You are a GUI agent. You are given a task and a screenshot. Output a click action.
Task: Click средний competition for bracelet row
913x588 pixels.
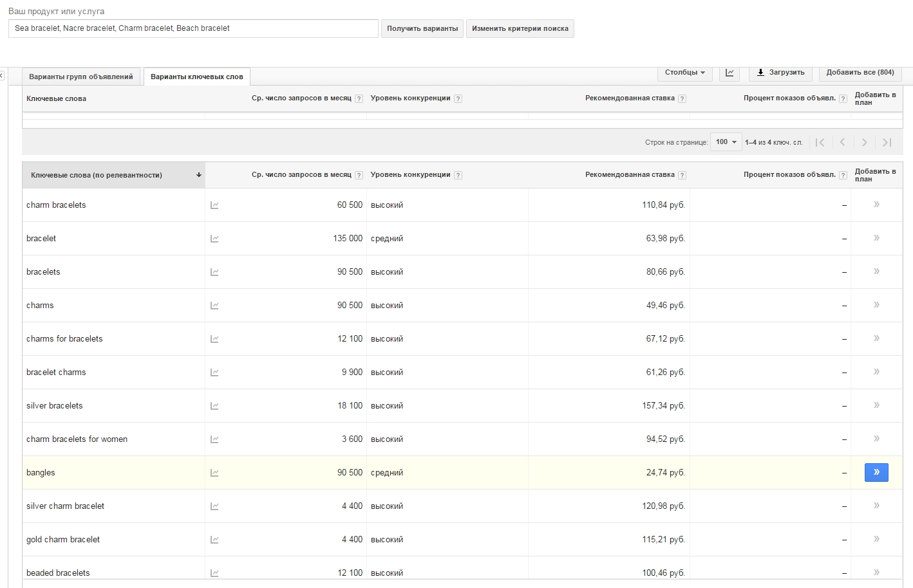coord(387,239)
